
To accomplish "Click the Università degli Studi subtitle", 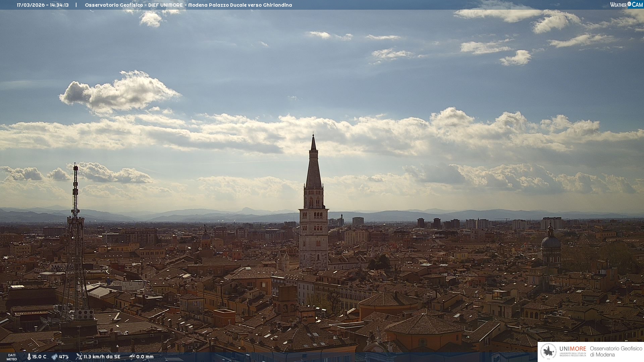I will 573,354.
